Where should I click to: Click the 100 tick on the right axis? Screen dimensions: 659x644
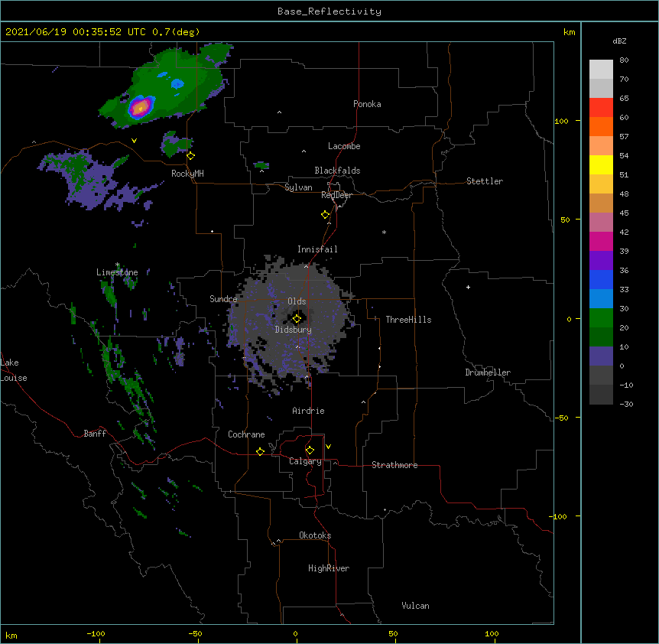tap(561, 121)
